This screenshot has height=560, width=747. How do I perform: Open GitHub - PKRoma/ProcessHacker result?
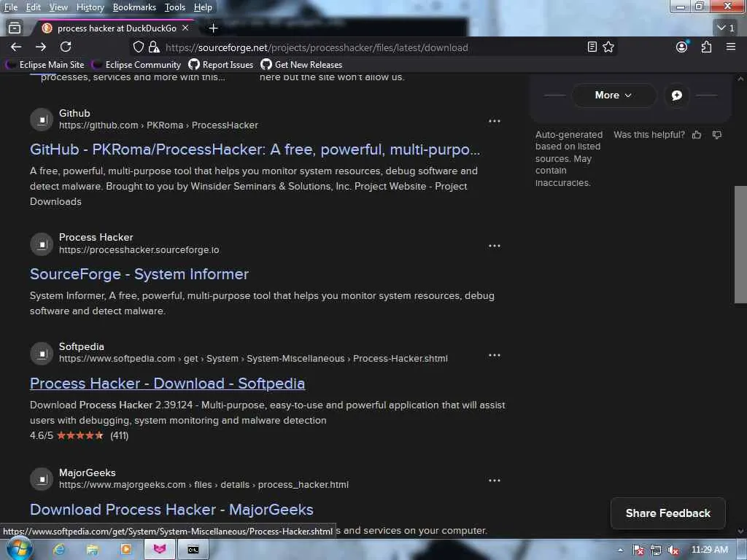click(x=255, y=149)
